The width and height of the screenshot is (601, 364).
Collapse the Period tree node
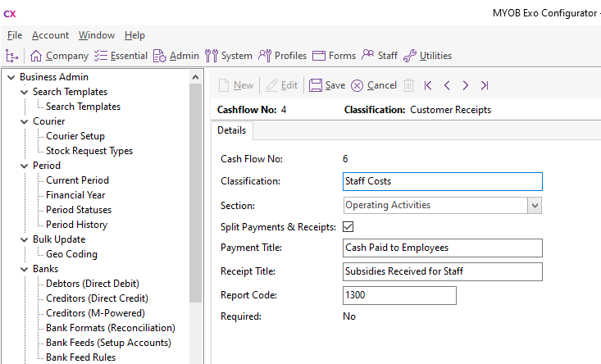click(25, 166)
